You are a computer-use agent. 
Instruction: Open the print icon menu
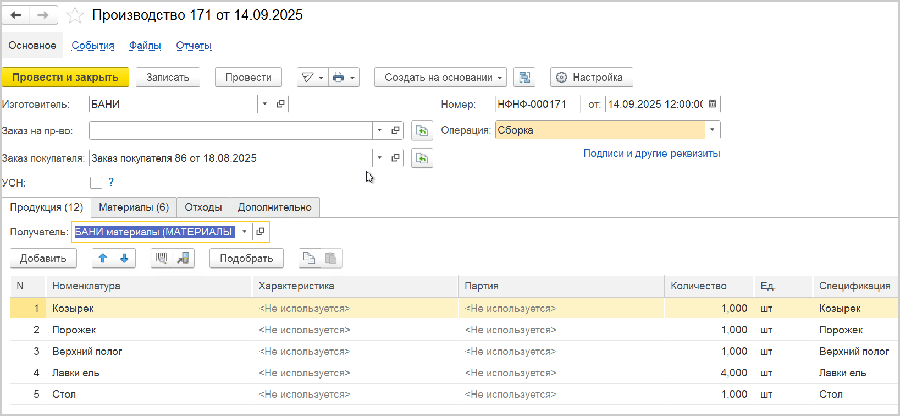(x=344, y=77)
